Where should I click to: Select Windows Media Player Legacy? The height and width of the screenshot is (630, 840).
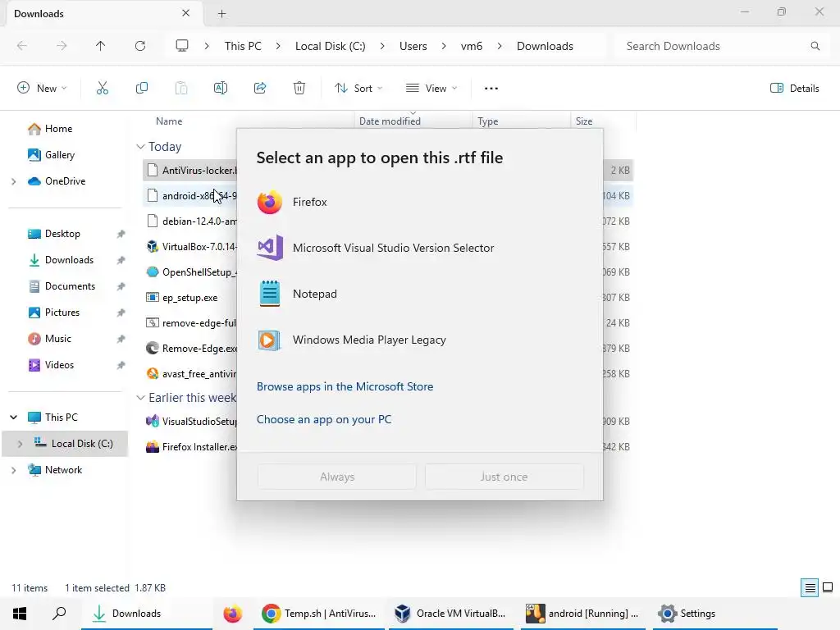pyautogui.click(x=419, y=340)
